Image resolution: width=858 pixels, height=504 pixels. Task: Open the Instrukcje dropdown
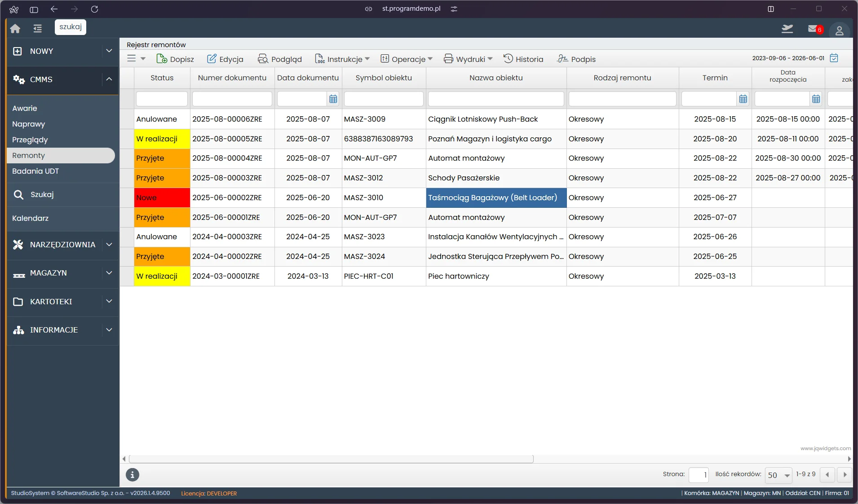click(342, 59)
